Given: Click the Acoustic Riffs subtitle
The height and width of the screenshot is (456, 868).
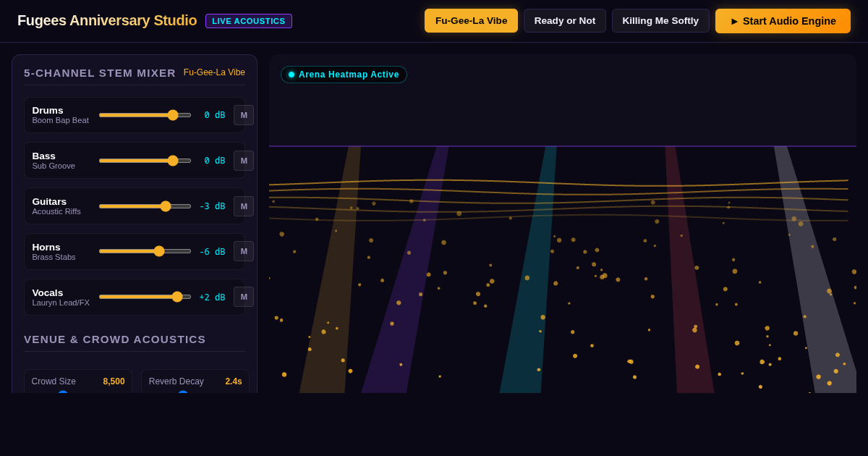Looking at the screenshot, I should (56, 211).
